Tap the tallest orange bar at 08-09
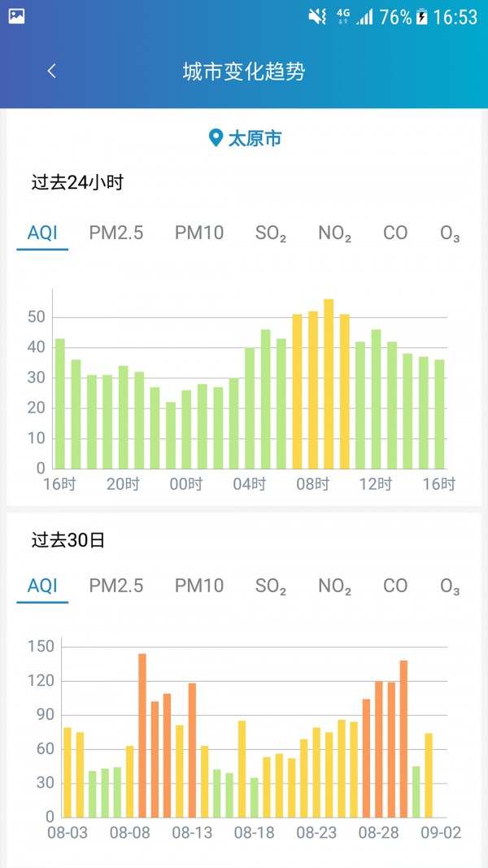Screen dimensions: 488x868 tap(142, 735)
